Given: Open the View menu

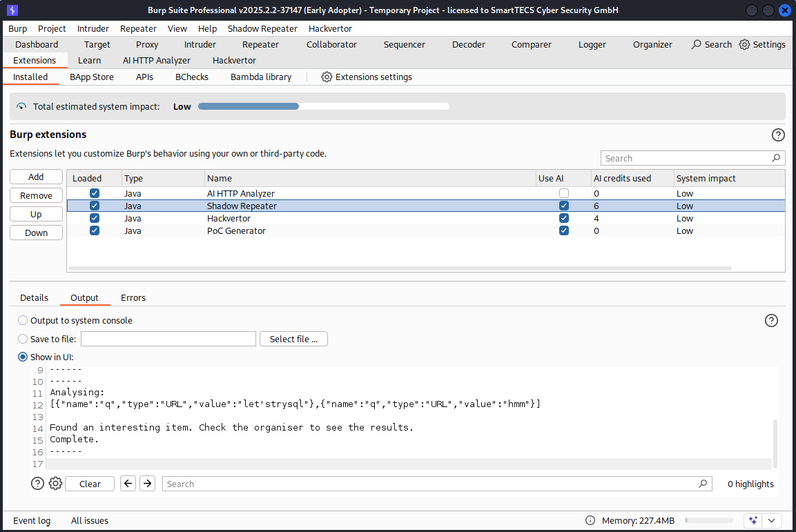Looking at the screenshot, I should [177, 29].
